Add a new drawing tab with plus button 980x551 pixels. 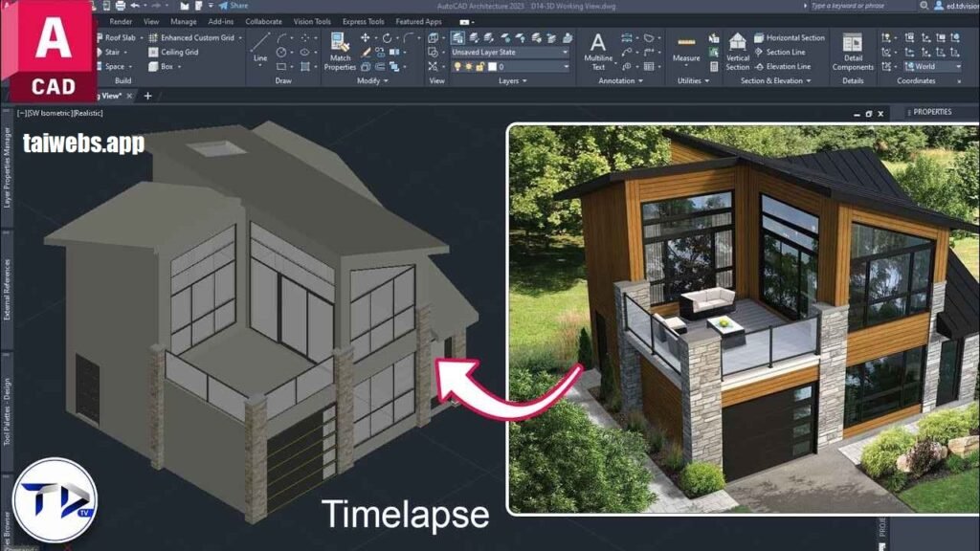click(x=147, y=97)
